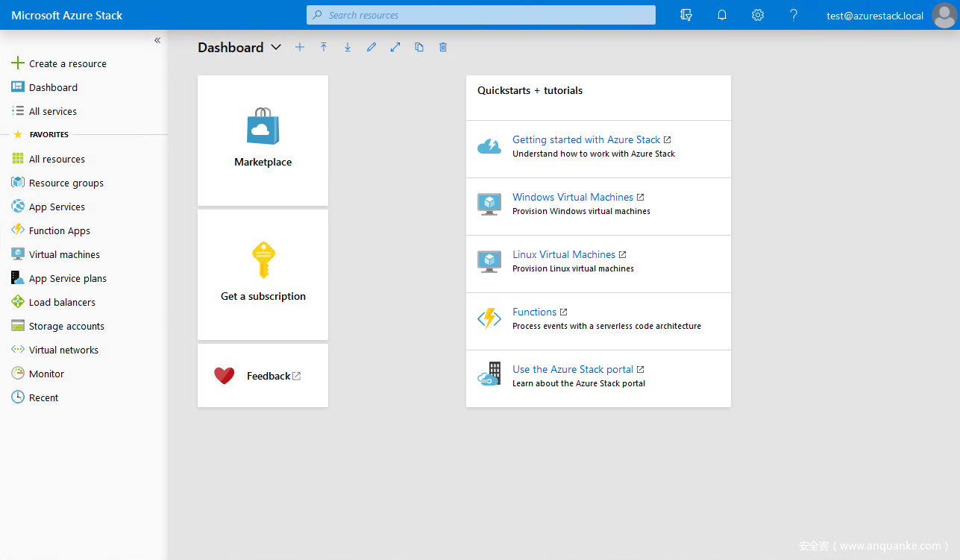Select Storage accounts in favorites
960x560 pixels.
pos(66,326)
